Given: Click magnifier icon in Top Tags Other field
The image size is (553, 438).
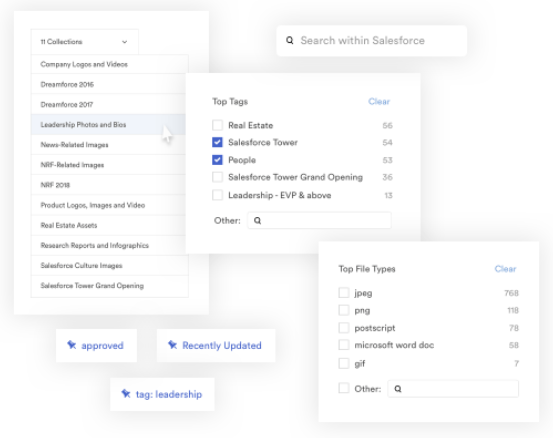Looking at the screenshot, I should click(x=257, y=220).
